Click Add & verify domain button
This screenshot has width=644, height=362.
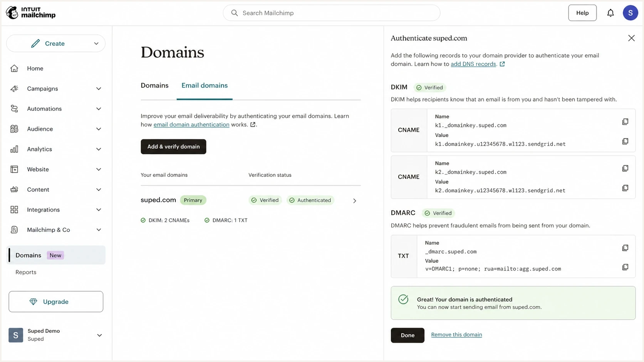coord(173,147)
